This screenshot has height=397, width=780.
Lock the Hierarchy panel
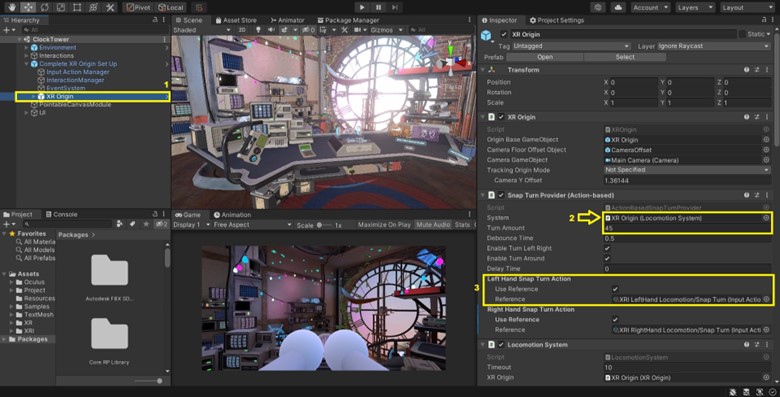155,20
